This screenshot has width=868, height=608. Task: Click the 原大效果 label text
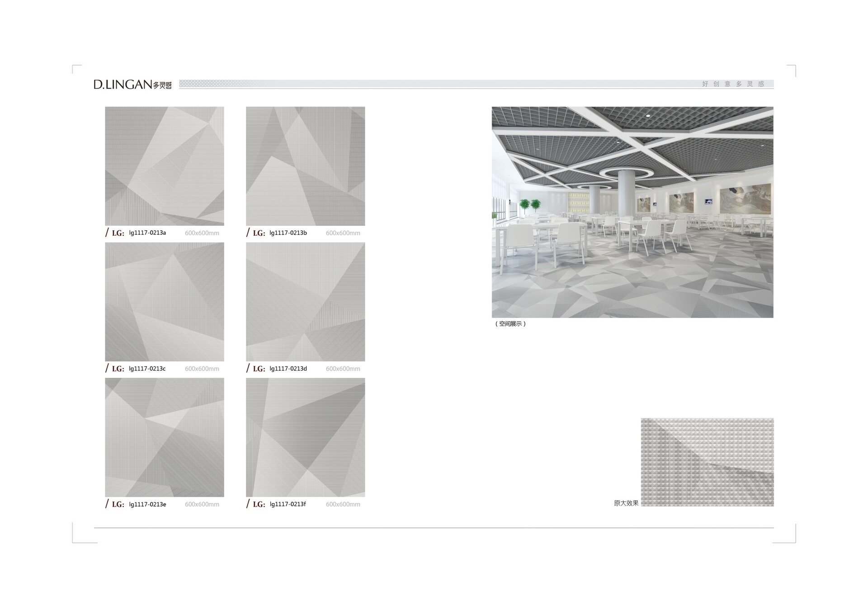pos(626,503)
